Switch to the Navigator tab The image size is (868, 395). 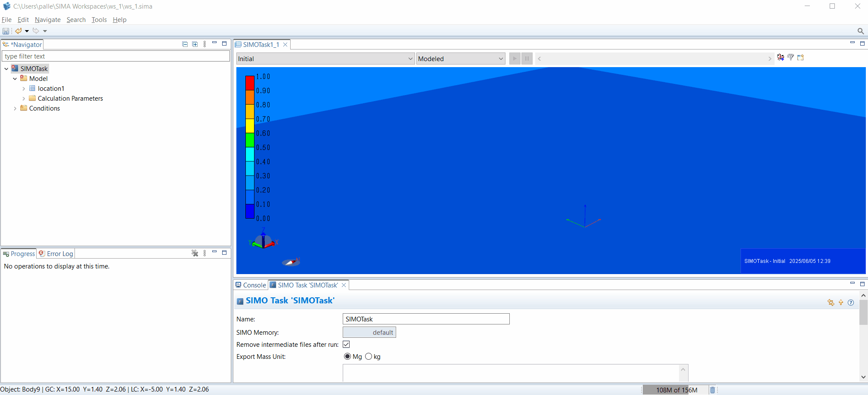click(x=22, y=44)
